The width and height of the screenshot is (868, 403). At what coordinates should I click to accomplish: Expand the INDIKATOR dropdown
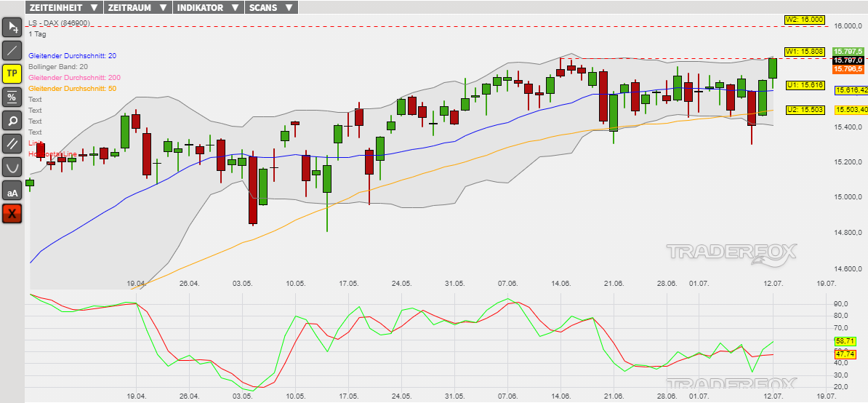[x=208, y=8]
